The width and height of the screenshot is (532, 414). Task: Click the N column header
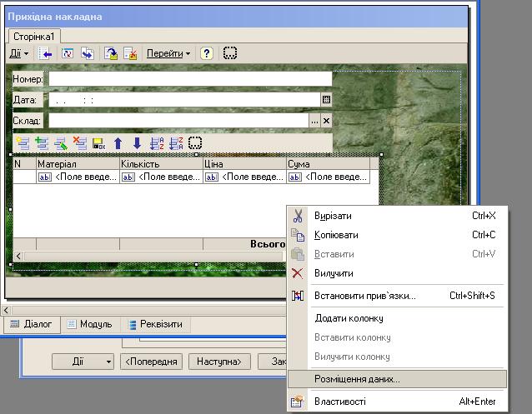(24, 164)
